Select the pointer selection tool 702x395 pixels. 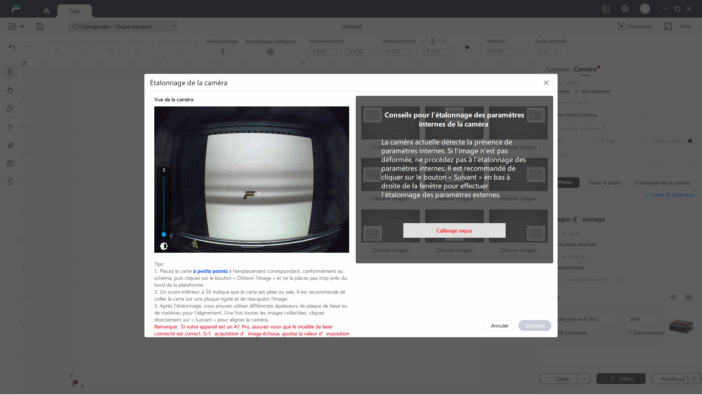tap(10, 72)
